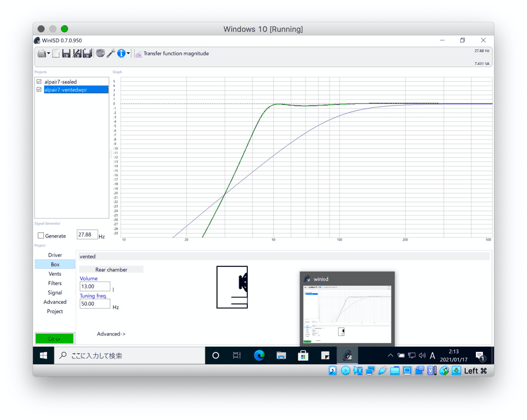Click the Tuning freq. label link
The image size is (527, 420).
[x=93, y=296]
